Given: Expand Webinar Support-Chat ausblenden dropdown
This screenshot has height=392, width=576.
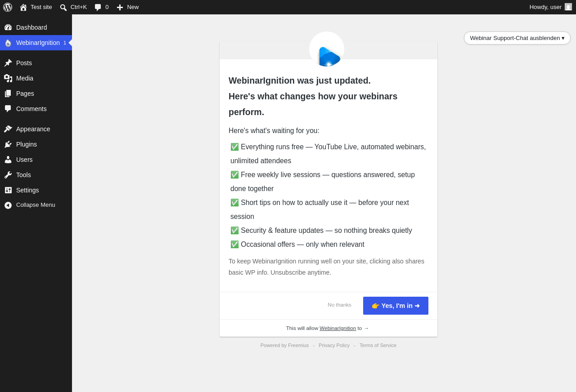Looking at the screenshot, I should [x=517, y=38].
